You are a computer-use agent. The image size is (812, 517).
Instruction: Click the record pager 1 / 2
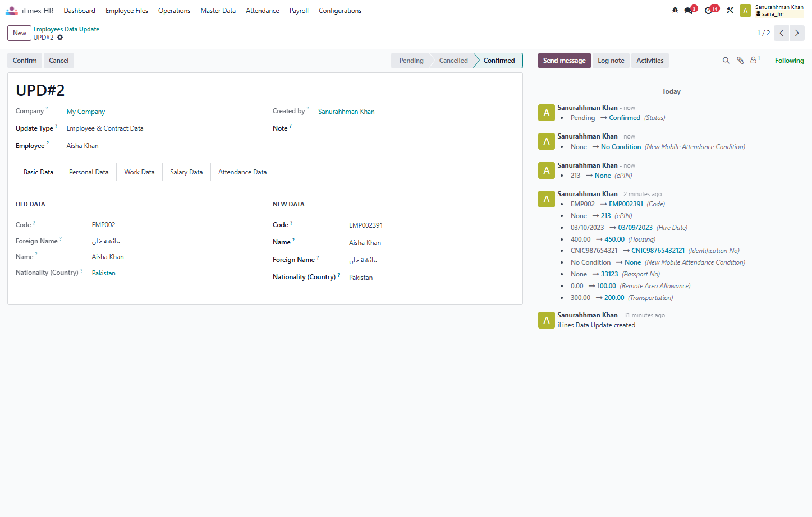[x=763, y=33]
